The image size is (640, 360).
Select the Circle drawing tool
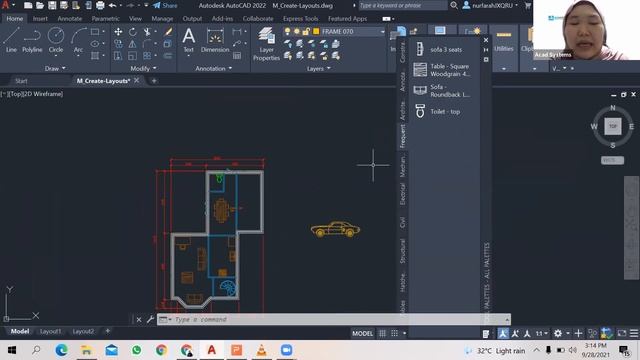tap(56, 40)
